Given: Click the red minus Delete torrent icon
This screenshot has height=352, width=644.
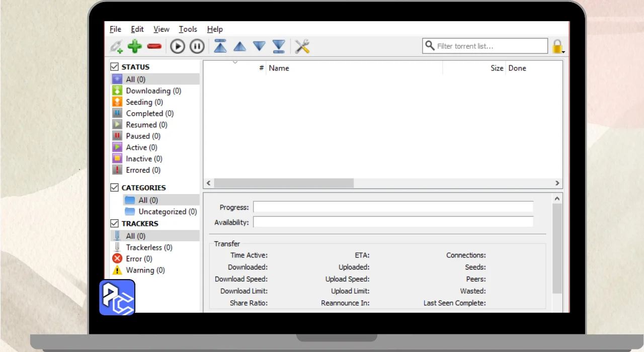Looking at the screenshot, I should [154, 46].
